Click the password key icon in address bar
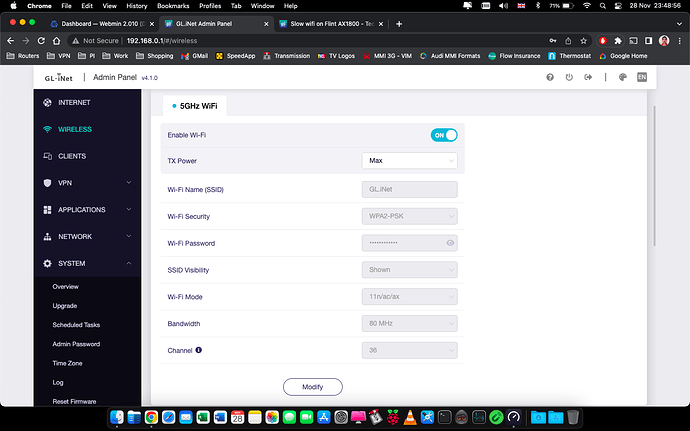This screenshot has height=431, width=690. click(553, 41)
